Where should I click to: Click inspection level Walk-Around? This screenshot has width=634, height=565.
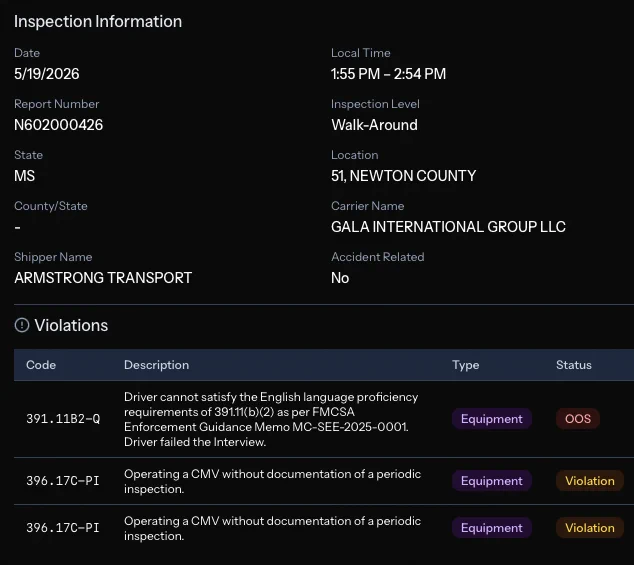[374, 125]
